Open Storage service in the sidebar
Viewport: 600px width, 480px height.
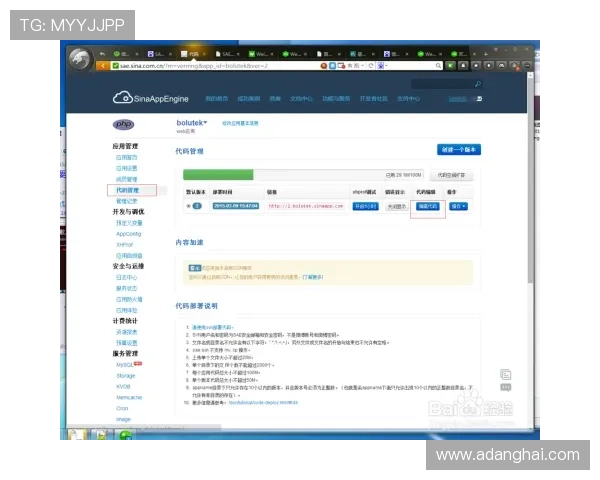pos(126,376)
